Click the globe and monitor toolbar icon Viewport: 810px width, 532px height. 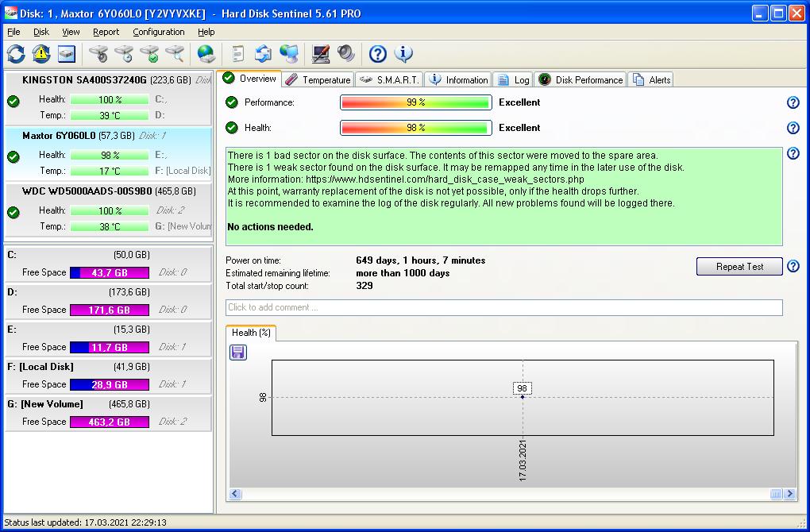[289, 53]
